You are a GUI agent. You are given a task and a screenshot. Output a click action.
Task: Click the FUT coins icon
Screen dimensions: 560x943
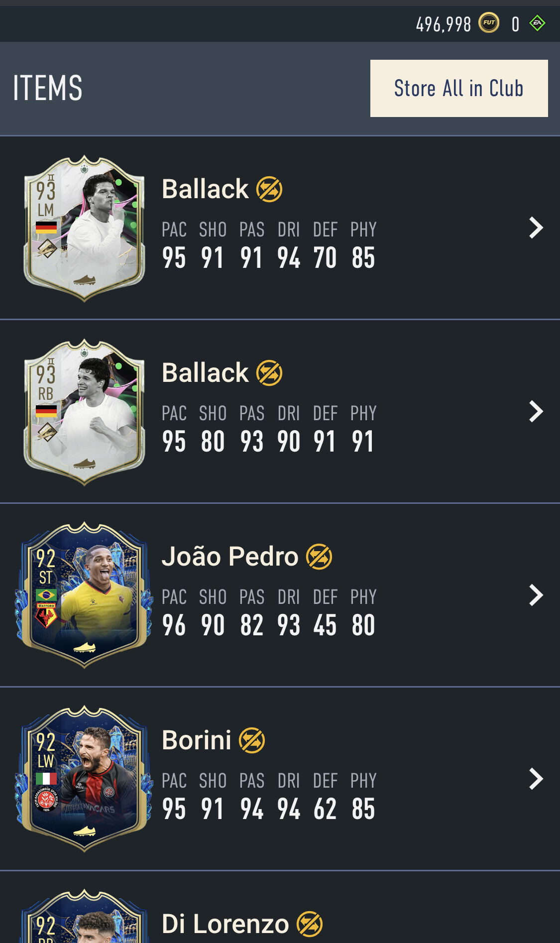[x=489, y=23]
